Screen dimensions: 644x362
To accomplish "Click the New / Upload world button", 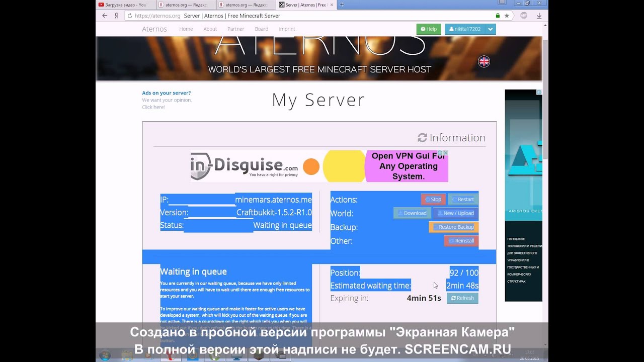I will 455,213.
